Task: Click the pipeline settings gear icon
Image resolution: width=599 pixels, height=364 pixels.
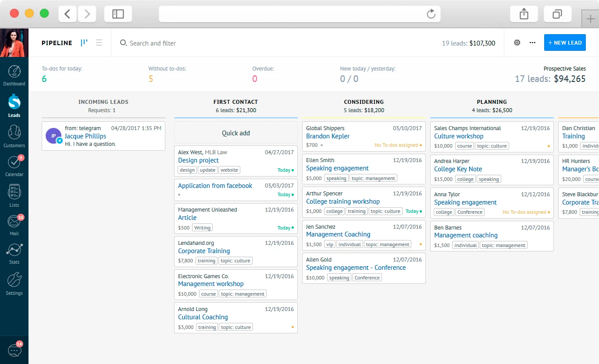Action: 517,43
